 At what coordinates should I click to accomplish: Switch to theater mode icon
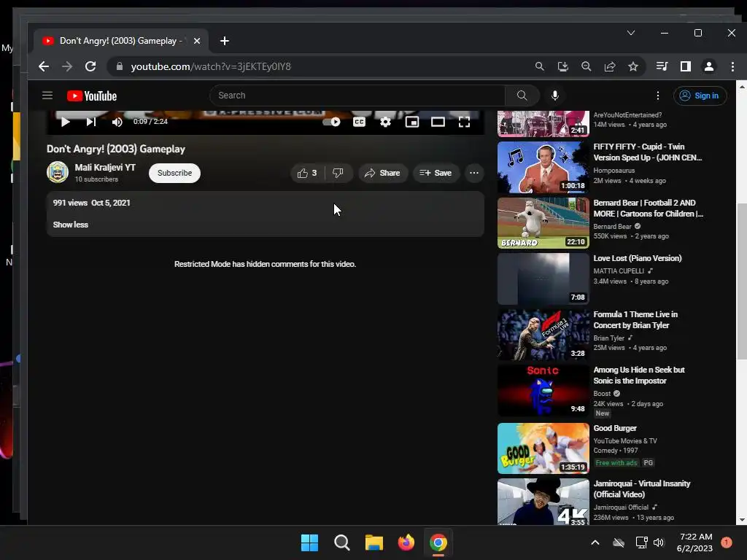438,122
